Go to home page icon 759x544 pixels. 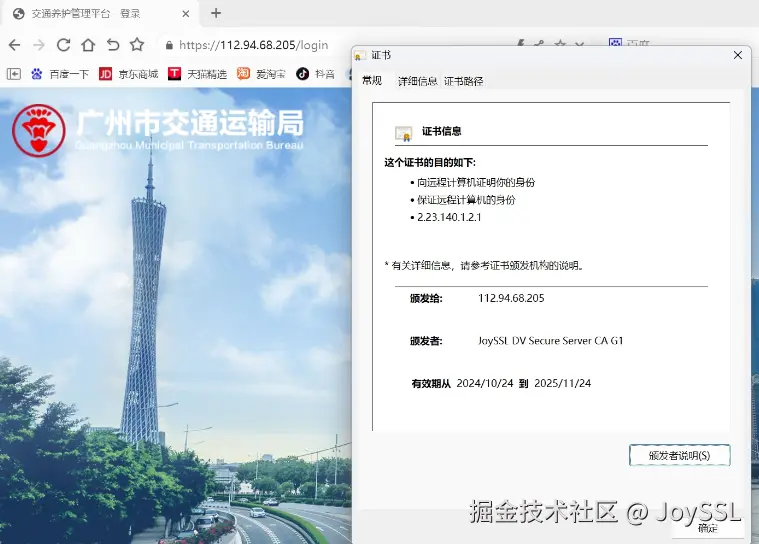(88, 45)
